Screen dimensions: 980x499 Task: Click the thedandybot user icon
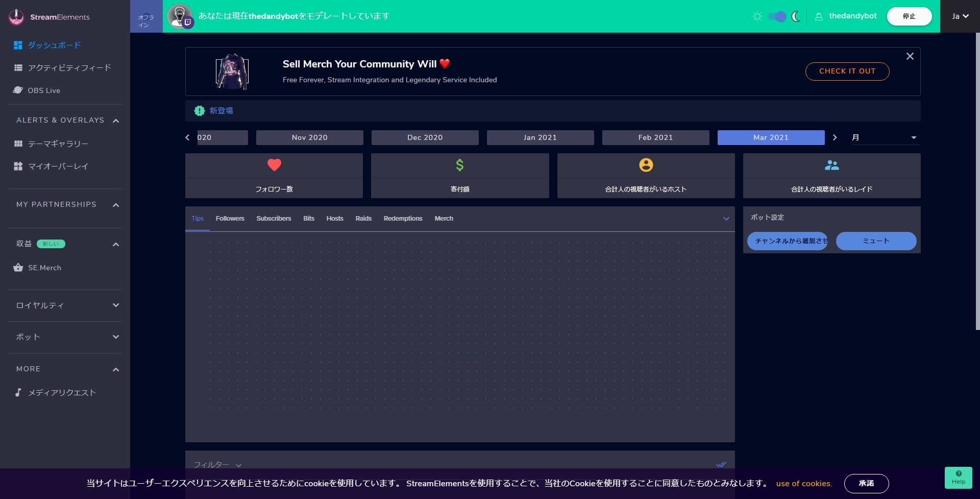(x=819, y=16)
